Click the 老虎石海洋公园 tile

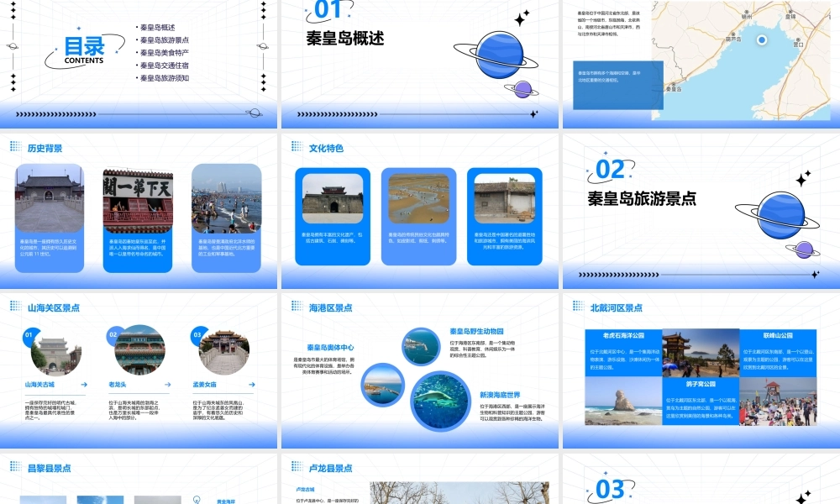(x=623, y=353)
